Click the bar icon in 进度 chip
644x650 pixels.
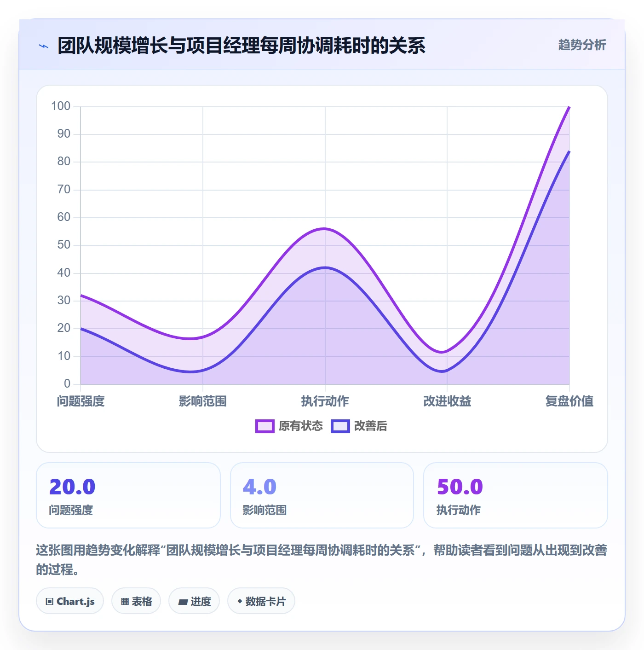183,602
